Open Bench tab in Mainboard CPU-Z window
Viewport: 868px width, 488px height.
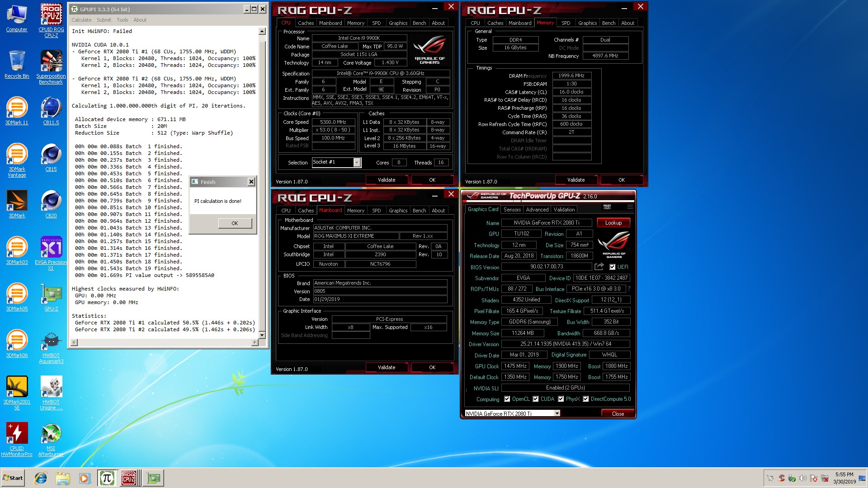[419, 211]
